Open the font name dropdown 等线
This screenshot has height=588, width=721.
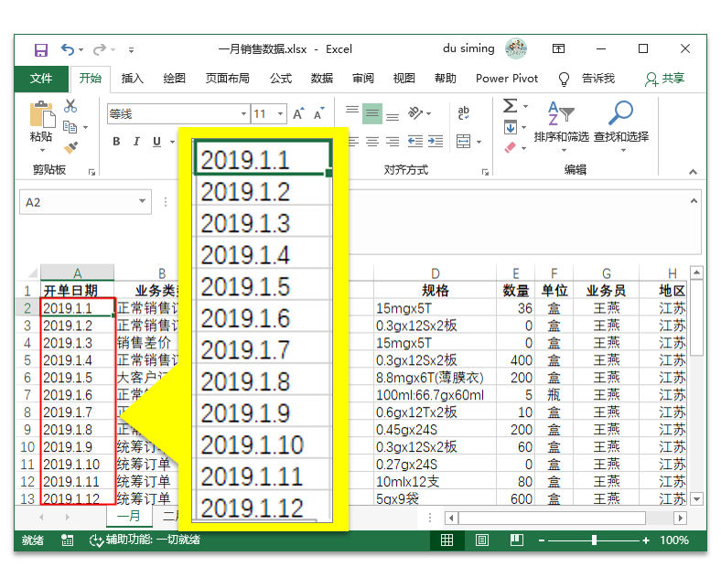243,114
